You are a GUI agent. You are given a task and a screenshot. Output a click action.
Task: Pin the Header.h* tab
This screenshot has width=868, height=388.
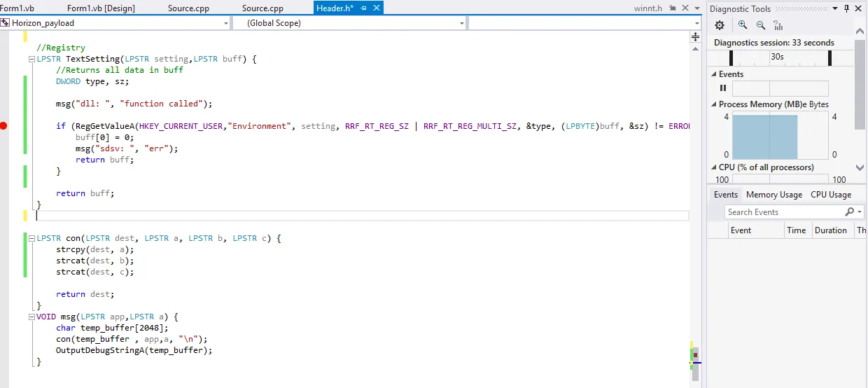coord(364,8)
